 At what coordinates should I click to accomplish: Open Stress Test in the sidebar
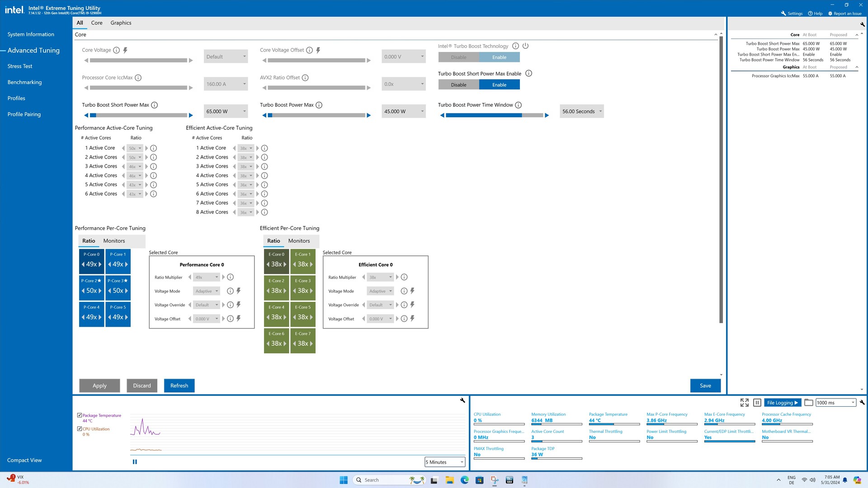[x=20, y=66]
